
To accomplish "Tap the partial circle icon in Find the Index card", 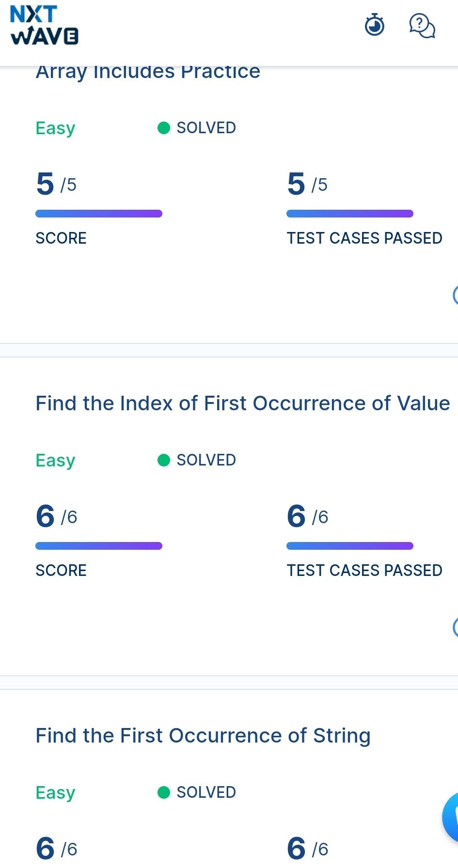I will (455, 627).
